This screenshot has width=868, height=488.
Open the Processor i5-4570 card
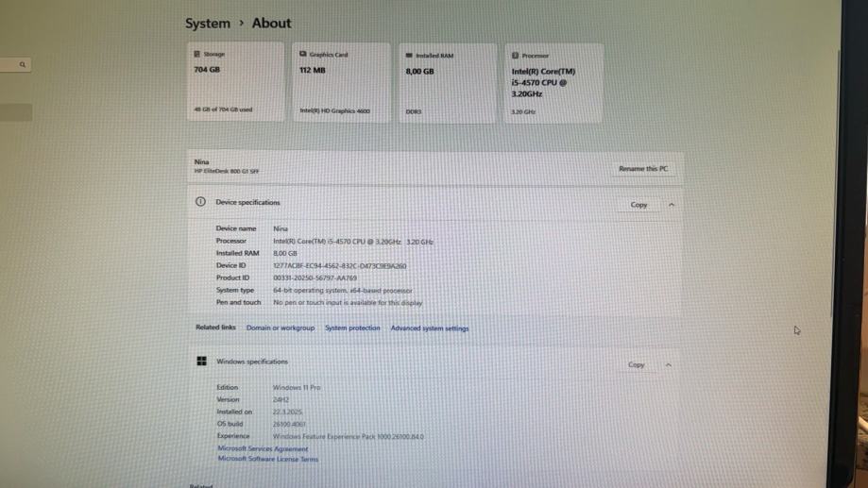553,84
